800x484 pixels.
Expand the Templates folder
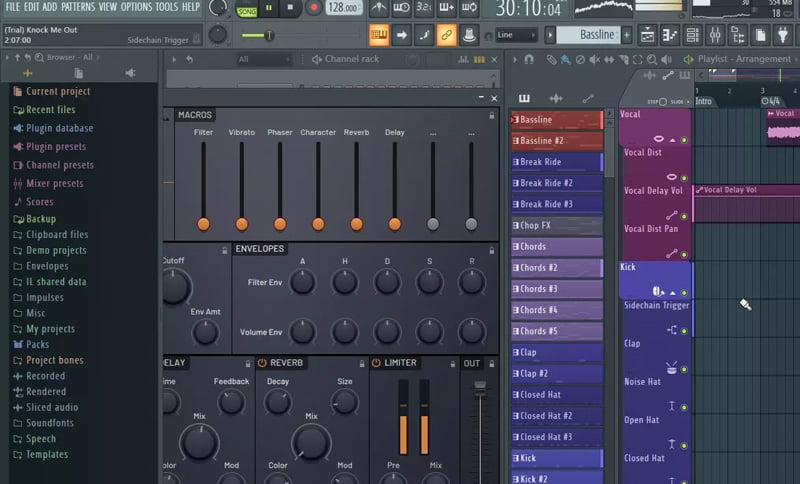(41, 454)
